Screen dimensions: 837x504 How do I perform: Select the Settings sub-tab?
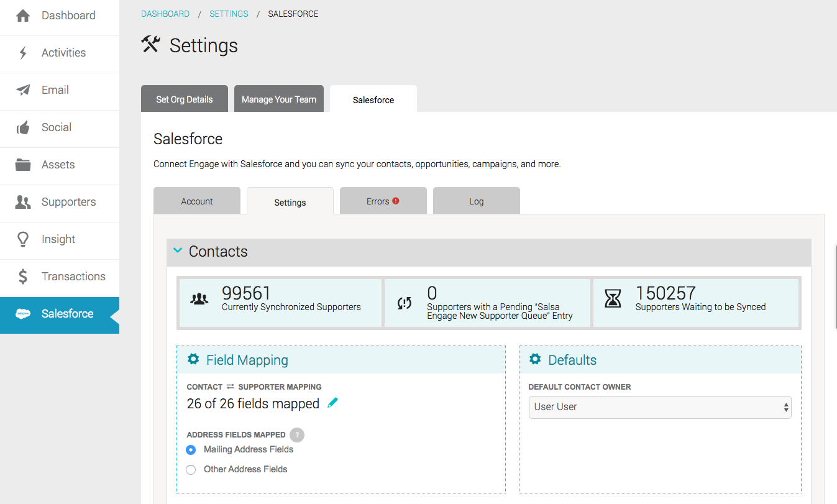pyautogui.click(x=290, y=201)
